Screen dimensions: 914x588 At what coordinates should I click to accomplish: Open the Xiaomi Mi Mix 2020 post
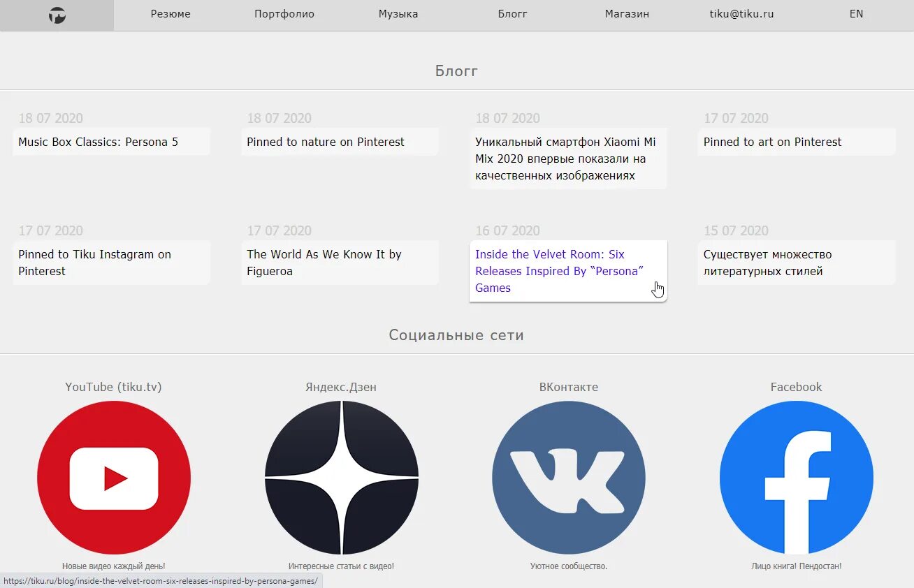568,159
